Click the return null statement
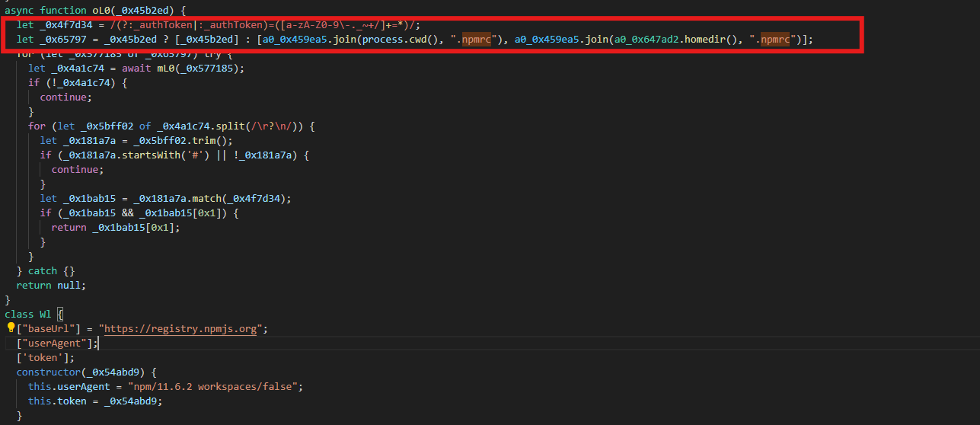Screen dimensions: 980x425 point(51,286)
